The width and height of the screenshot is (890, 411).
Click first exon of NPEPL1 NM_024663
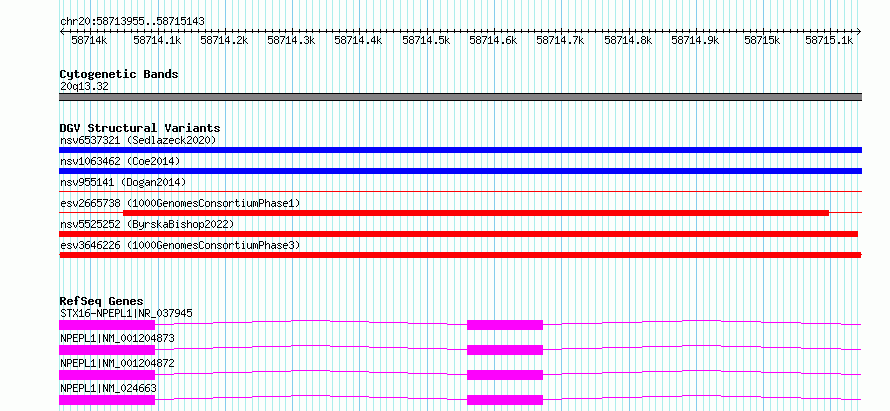click(x=107, y=400)
